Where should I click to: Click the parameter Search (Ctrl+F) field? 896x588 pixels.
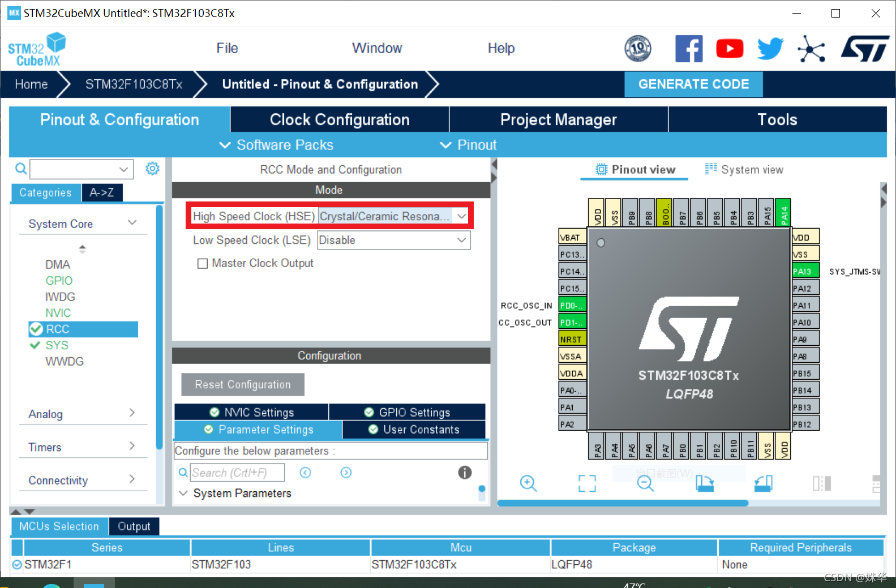(238, 473)
